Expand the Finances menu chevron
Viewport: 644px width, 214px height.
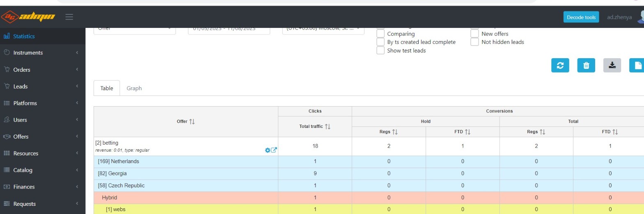coord(77,187)
